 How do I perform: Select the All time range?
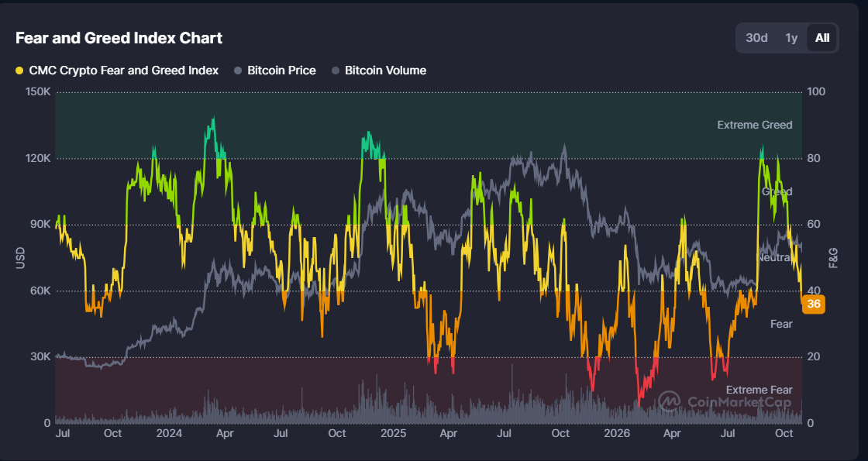[822, 38]
